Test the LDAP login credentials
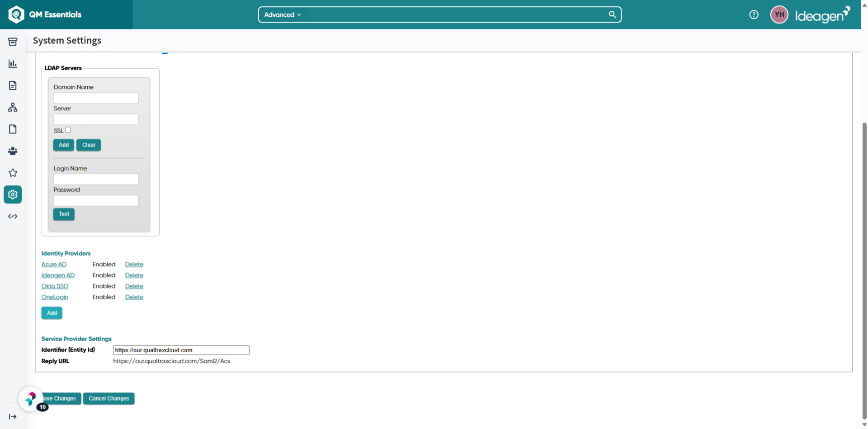This screenshot has height=429, width=868. [64, 214]
